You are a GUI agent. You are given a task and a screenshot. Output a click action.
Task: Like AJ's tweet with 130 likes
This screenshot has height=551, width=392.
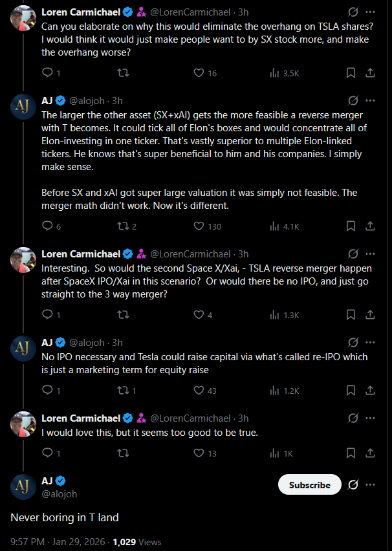(199, 226)
